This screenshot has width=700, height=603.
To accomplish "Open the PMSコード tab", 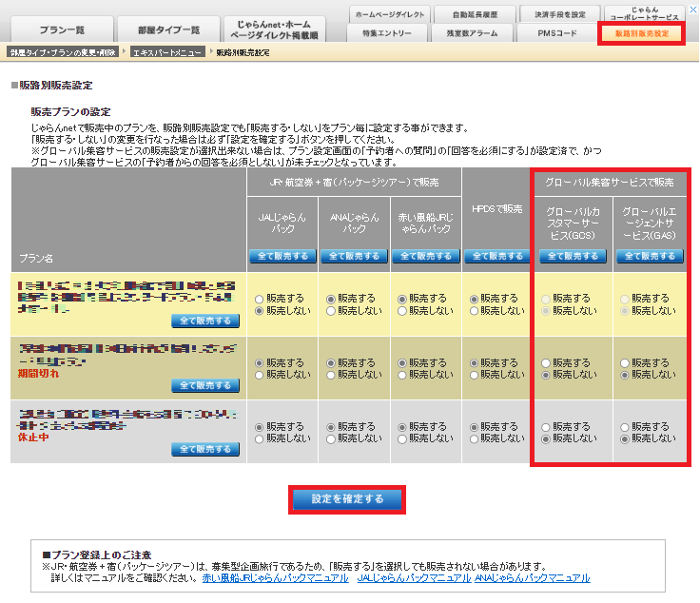I will point(554,33).
